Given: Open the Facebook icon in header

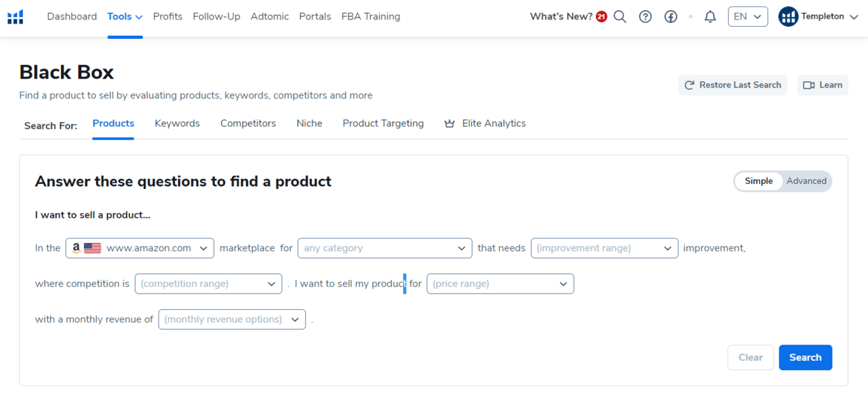Looking at the screenshot, I should point(670,17).
